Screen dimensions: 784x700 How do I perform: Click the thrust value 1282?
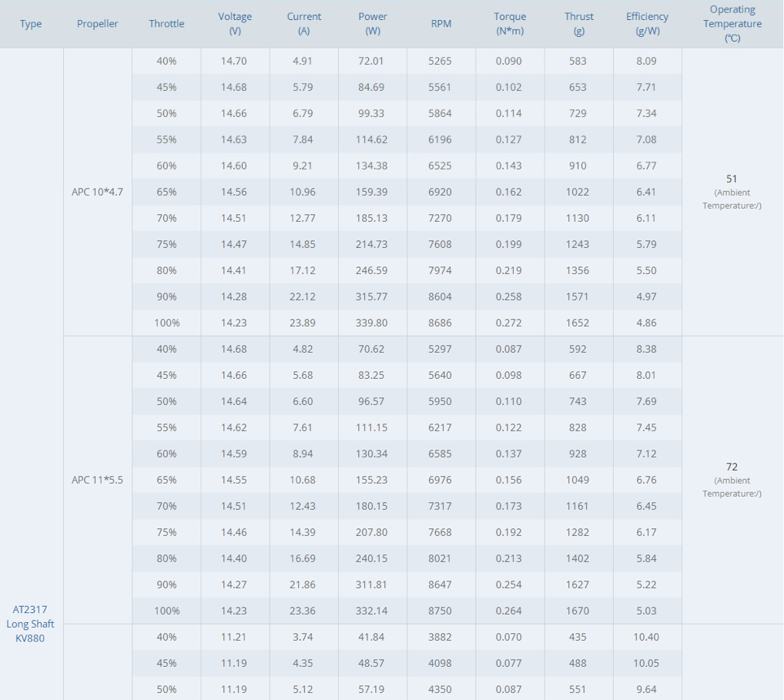point(578,532)
